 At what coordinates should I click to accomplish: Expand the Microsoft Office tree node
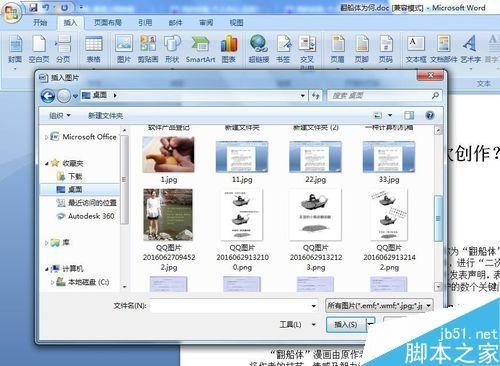click(x=46, y=137)
